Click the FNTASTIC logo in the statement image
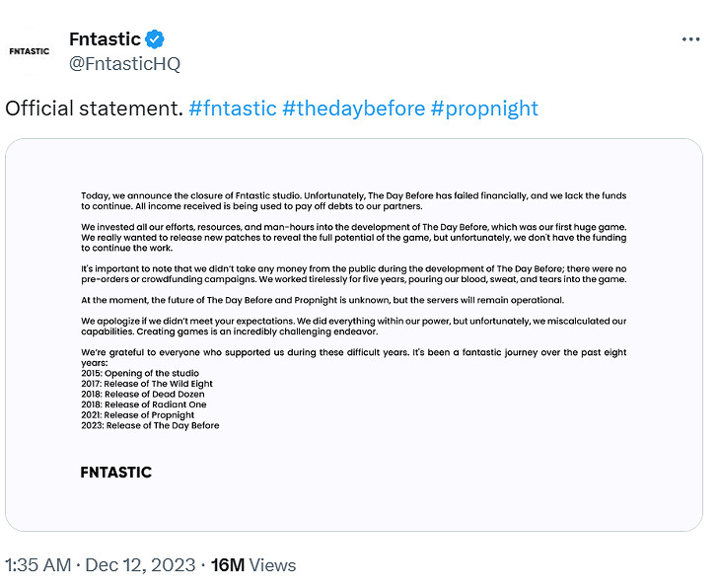This screenshot has width=718, height=588. coord(116,473)
